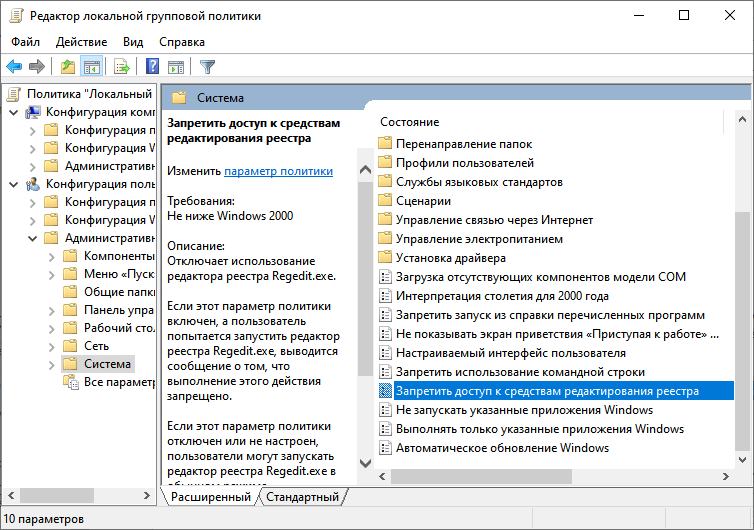Open the Профили пользователей folder
This screenshot has height=530, width=754.
456,163
